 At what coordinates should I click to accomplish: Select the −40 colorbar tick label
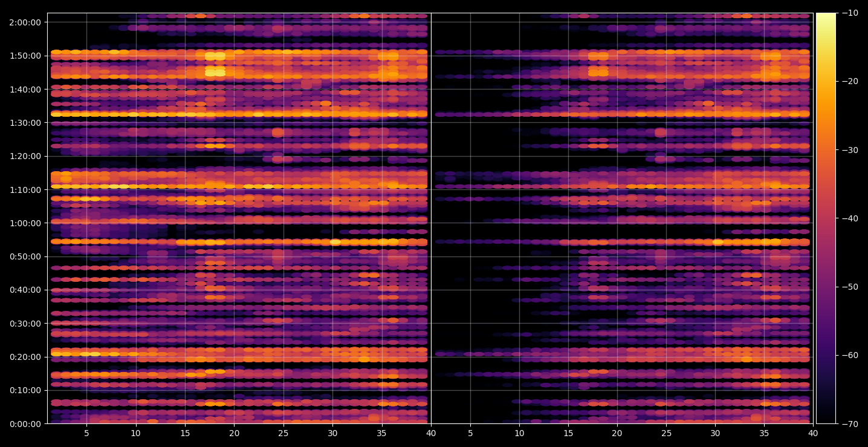pyautogui.click(x=849, y=218)
